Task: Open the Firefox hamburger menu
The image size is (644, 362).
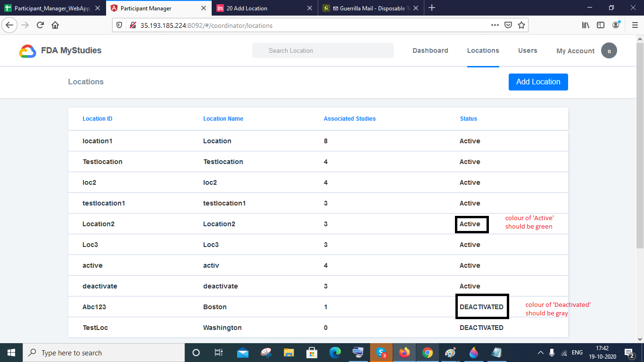Action: tap(634, 25)
